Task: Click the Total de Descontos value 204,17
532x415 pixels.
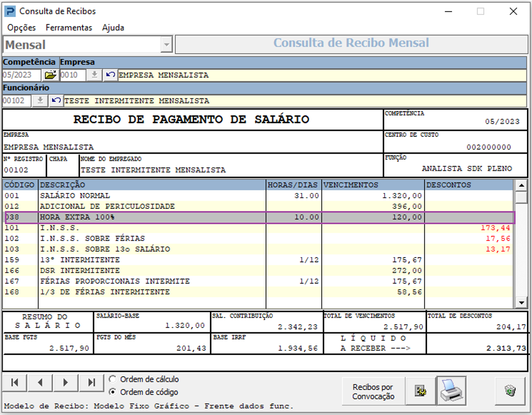Action: tap(511, 327)
